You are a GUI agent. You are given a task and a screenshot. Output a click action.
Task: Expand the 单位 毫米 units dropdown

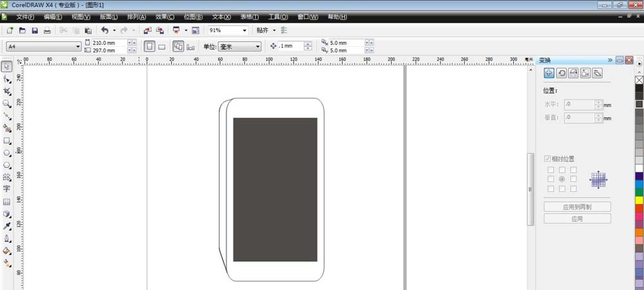pyautogui.click(x=240, y=47)
